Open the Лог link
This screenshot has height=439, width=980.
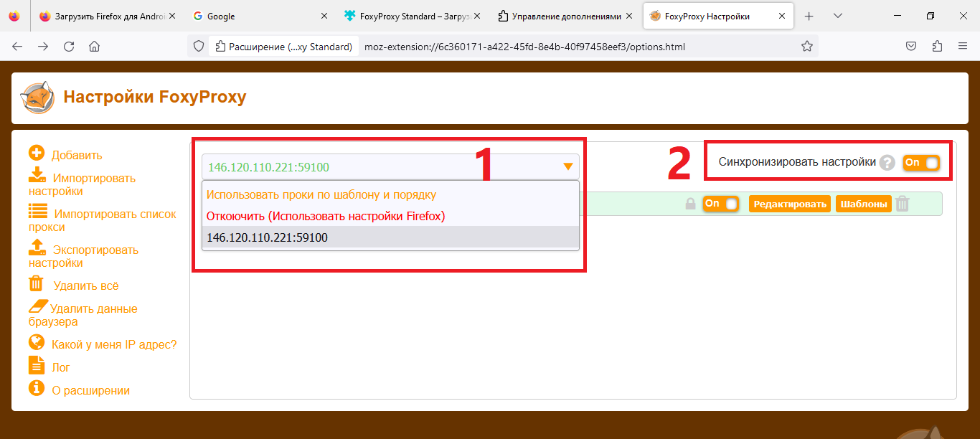(61, 367)
